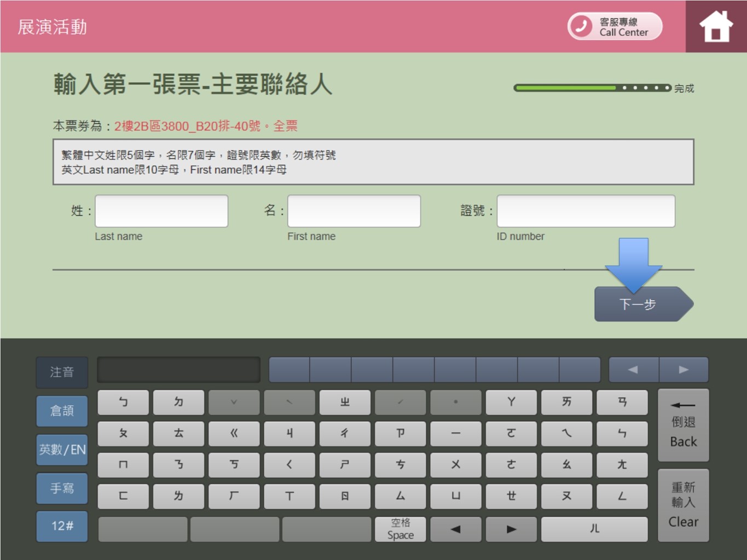Select 英數/EN input mode

pos(62,450)
